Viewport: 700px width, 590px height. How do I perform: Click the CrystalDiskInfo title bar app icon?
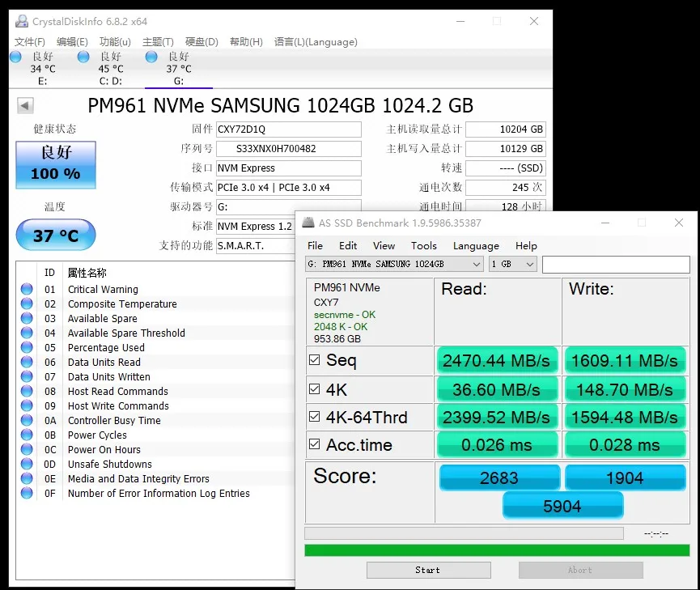pyautogui.click(x=21, y=21)
